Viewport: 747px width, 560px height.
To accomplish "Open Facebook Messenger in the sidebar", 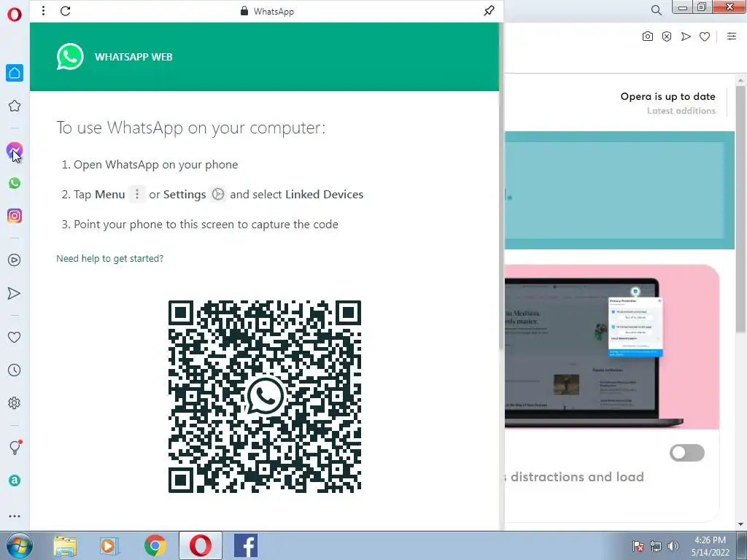I will tap(15, 150).
